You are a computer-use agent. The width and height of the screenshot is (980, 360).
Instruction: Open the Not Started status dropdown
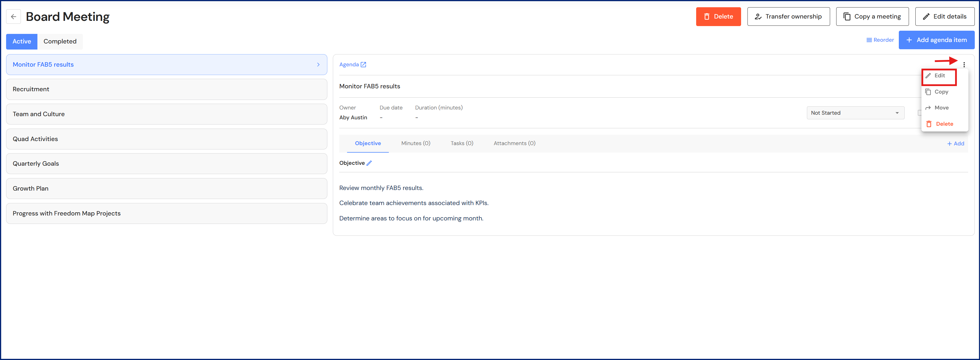(855, 113)
